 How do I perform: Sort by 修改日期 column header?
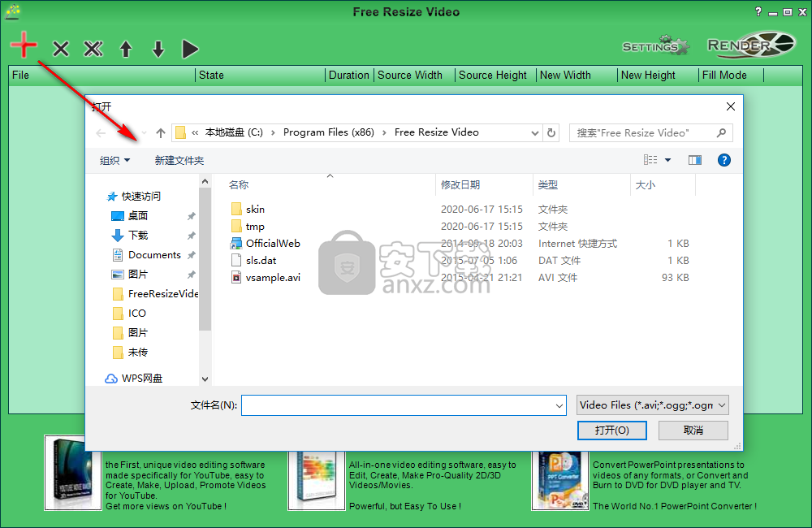[x=460, y=185]
